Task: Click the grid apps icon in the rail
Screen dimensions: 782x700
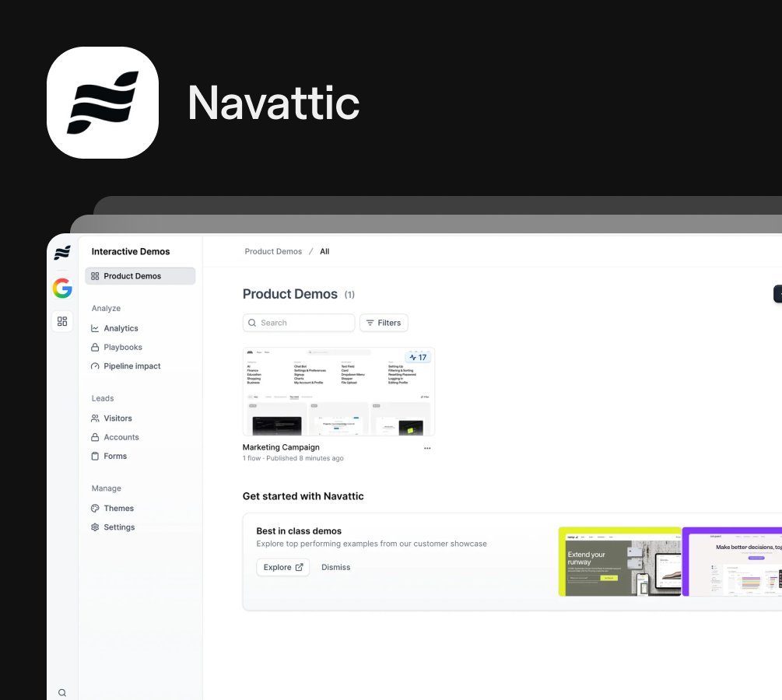Action: click(62, 321)
